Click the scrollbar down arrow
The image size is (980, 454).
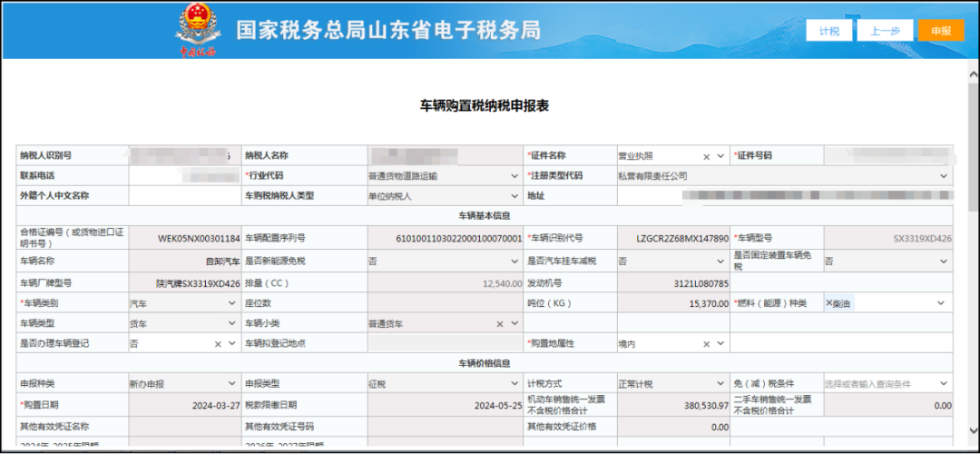point(973,430)
